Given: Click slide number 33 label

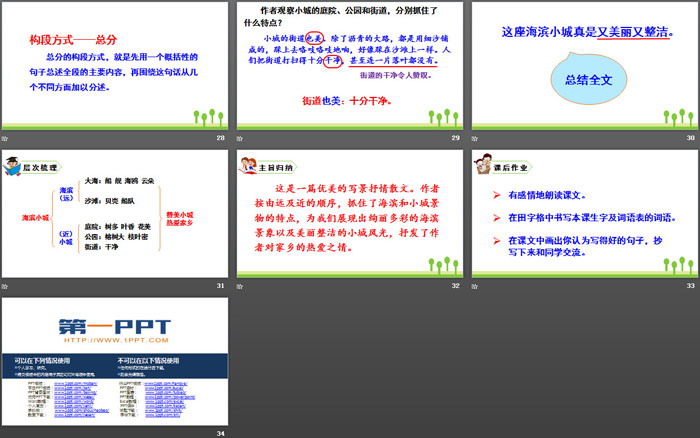Looking at the screenshot, I should (x=691, y=286).
